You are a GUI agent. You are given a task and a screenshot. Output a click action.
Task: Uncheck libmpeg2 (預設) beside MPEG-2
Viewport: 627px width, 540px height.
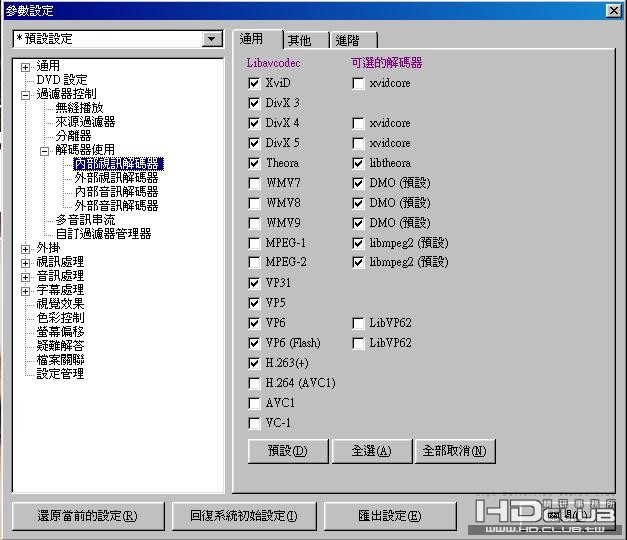(358, 262)
